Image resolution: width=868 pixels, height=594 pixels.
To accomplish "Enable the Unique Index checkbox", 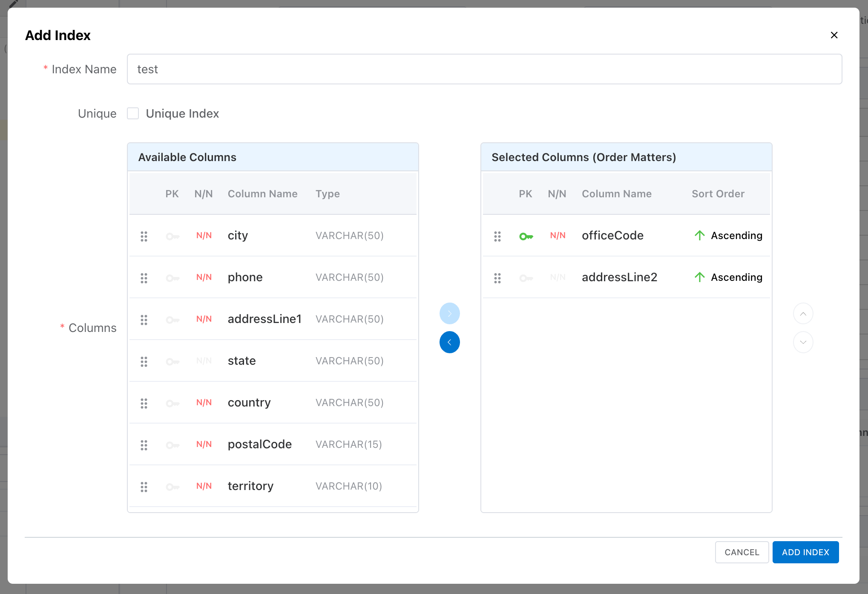I will point(133,113).
